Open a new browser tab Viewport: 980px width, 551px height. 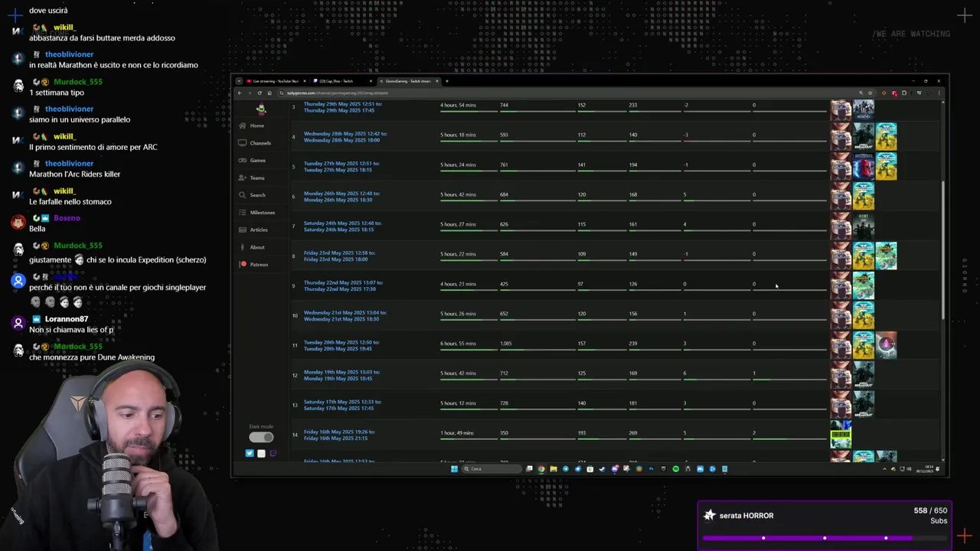point(447,81)
